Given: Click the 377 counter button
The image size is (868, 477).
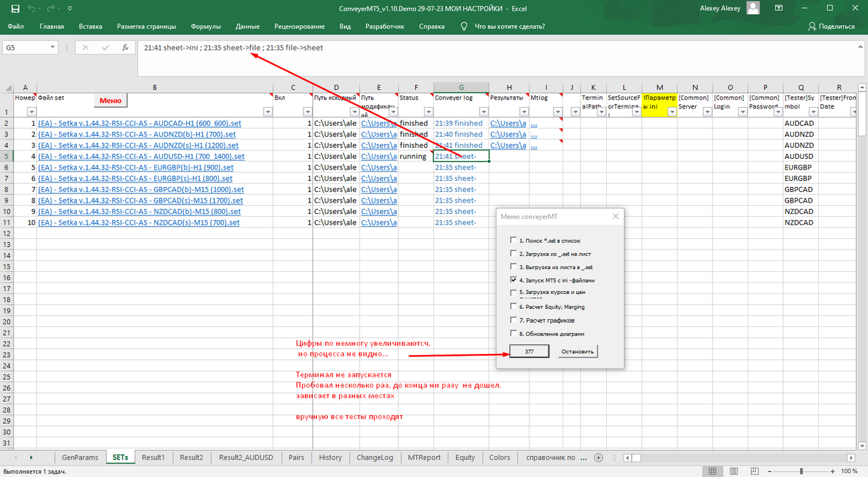Looking at the screenshot, I should pyautogui.click(x=530, y=351).
